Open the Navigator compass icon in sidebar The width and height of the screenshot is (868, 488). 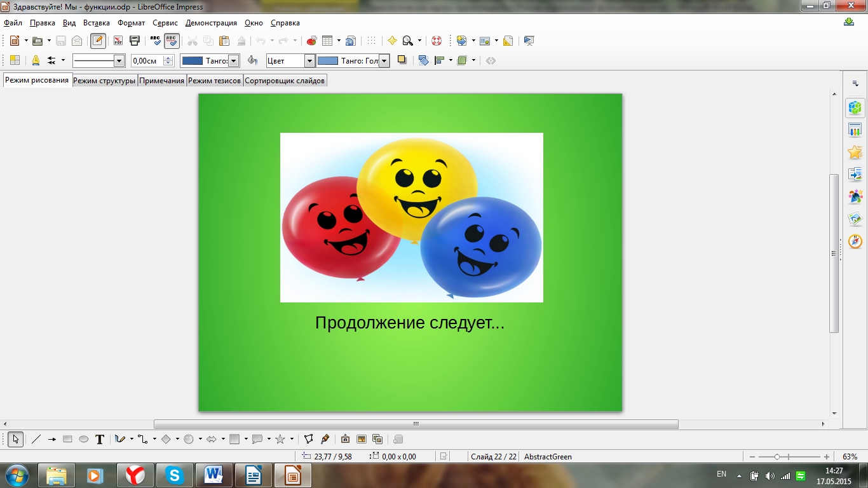855,241
